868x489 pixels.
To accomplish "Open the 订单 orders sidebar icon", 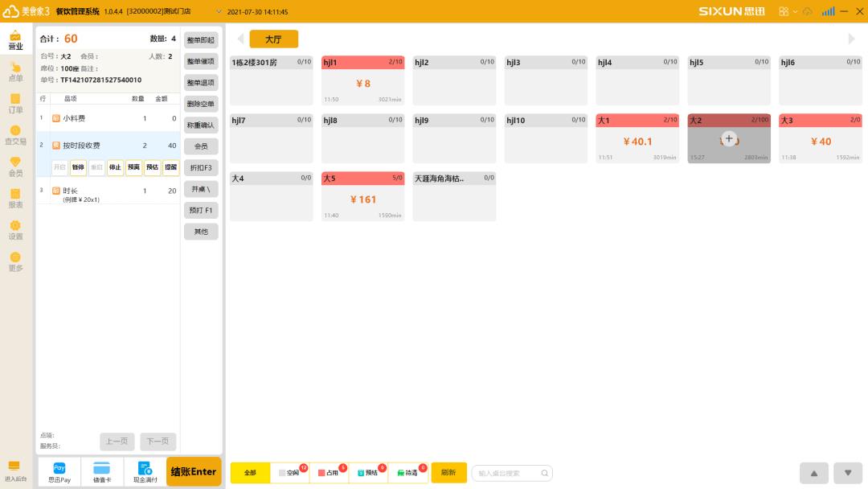I will [15, 103].
